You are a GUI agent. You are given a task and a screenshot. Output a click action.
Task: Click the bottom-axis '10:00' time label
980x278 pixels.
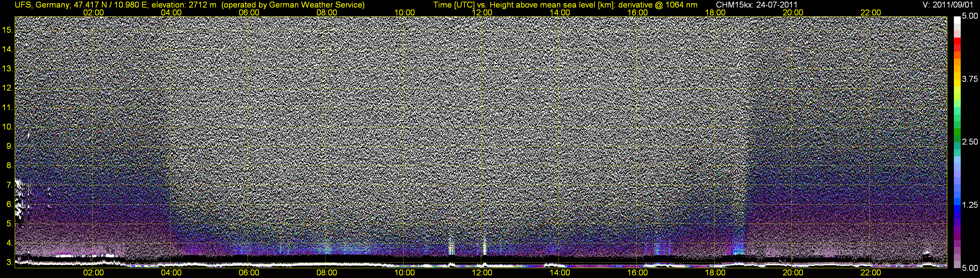pyautogui.click(x=404, y=273)
